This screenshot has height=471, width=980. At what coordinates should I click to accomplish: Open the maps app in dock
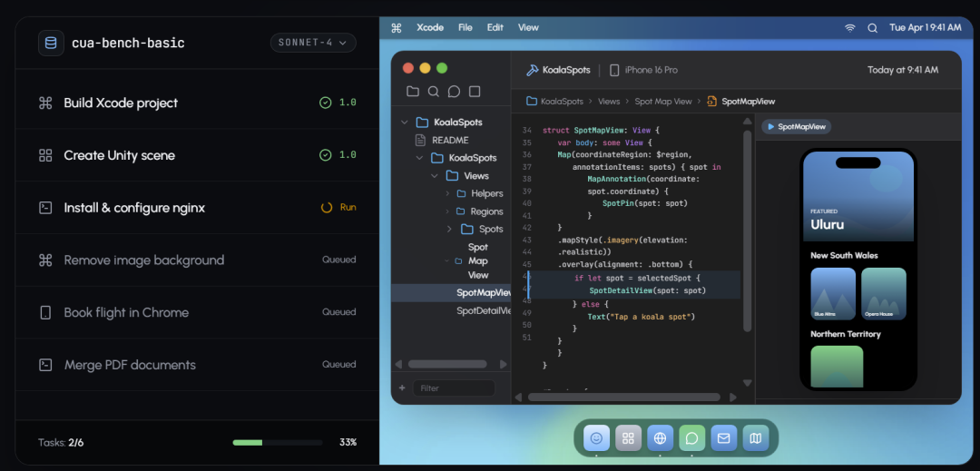(756, 438)
